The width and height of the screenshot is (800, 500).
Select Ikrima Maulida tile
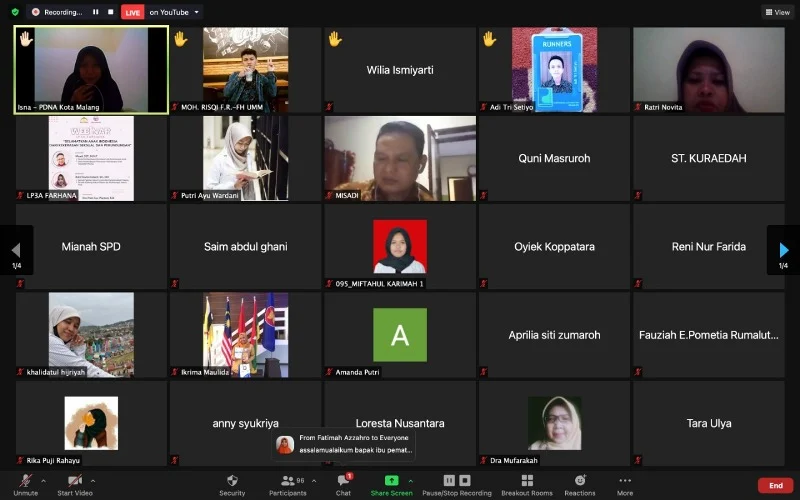245,335
